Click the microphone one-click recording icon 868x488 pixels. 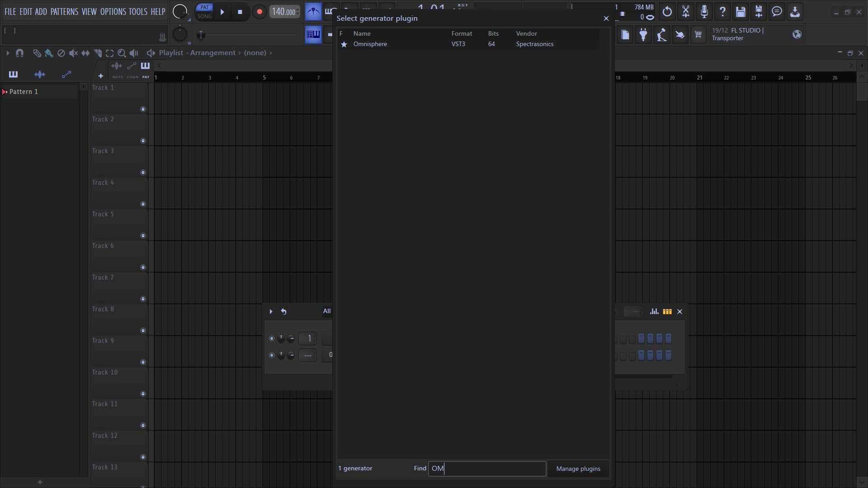coord(704,12)
